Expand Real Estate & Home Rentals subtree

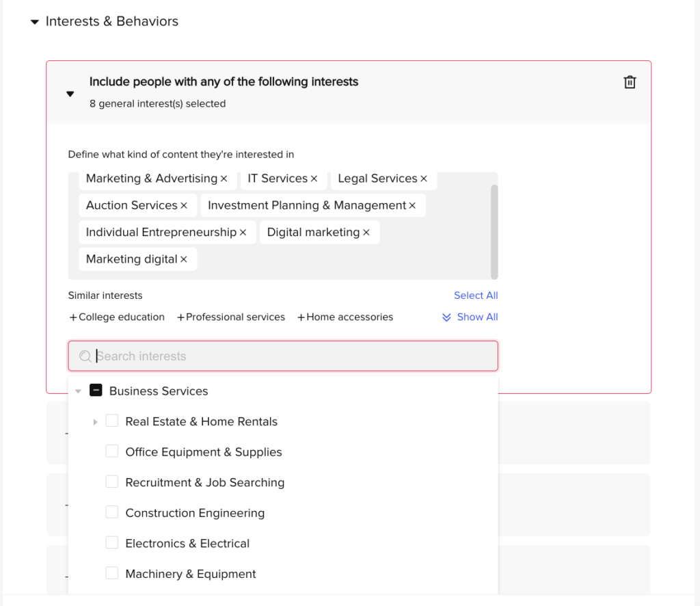[95, 421]
